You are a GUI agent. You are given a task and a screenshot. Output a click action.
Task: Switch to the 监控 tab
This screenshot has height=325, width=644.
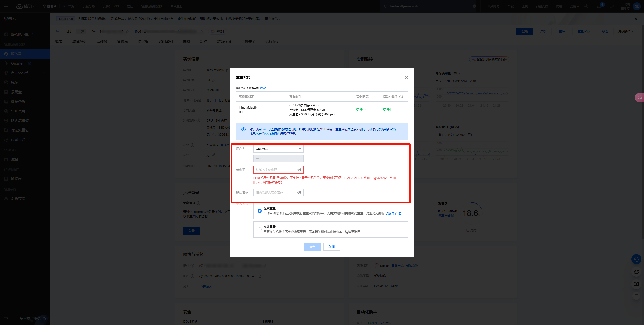click(x=204, y=41)
